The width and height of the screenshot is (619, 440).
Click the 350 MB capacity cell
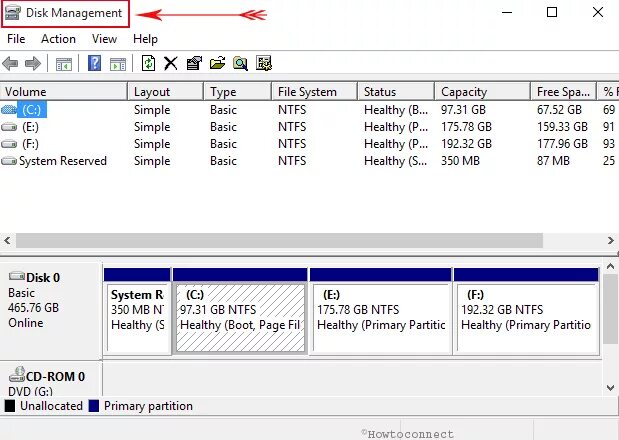[460, 161]
